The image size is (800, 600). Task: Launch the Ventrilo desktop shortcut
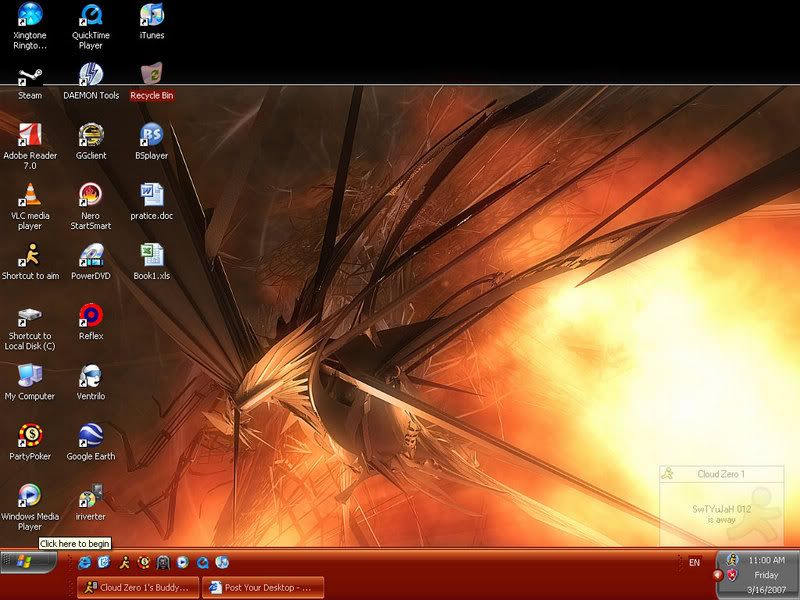click(x=91, y=382)
